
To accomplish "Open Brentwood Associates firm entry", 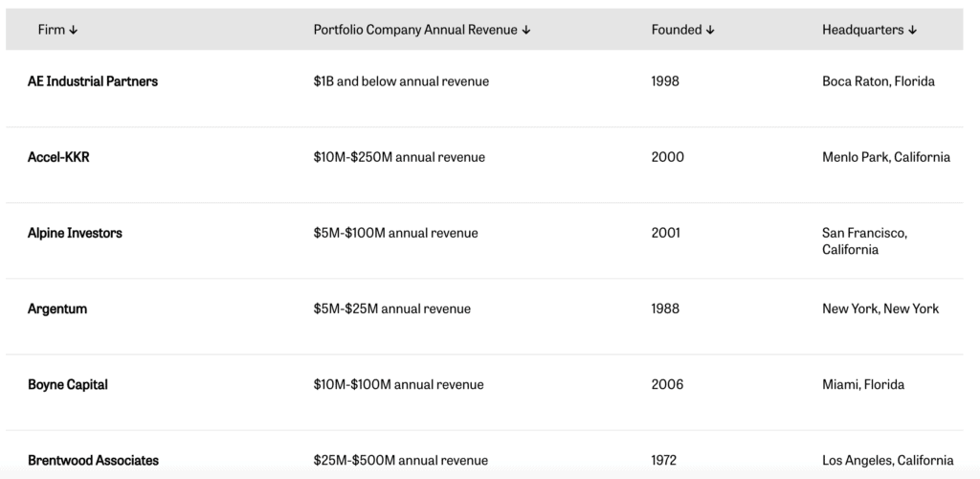I will (x=93, y=460).
